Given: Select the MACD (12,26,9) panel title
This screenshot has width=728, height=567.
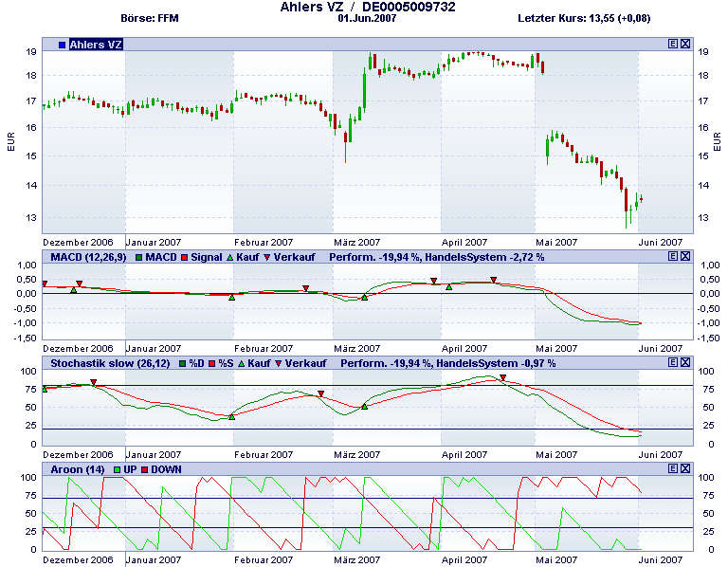Looking at the screenshot, I should pyautogui.click(x=87, y=257).
